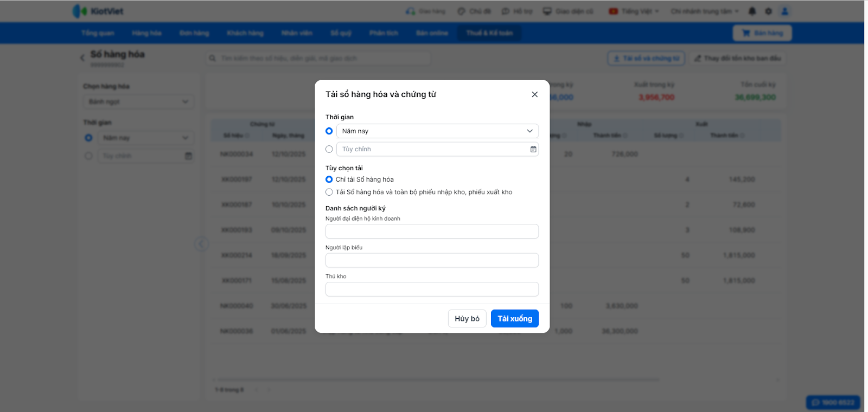Click the circular sidebar collapse arrow
The image size is (868, 412).
click(201, 244)
